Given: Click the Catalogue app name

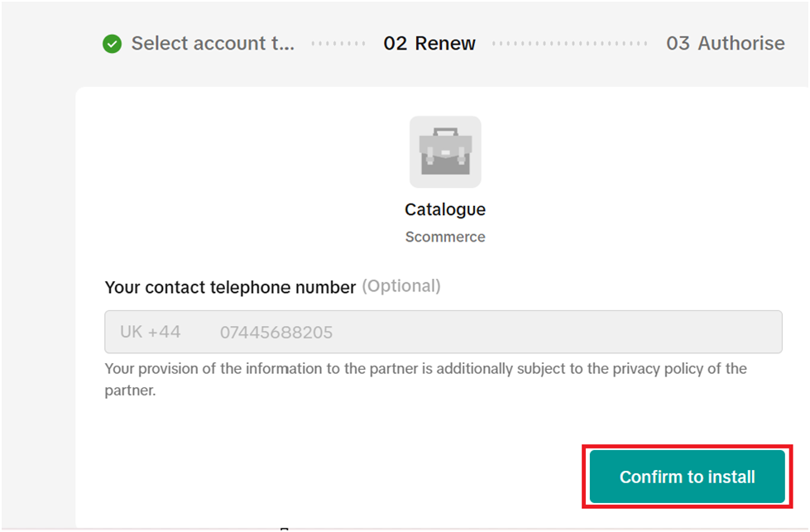Looking at the screenshot, I should [445, 210].
